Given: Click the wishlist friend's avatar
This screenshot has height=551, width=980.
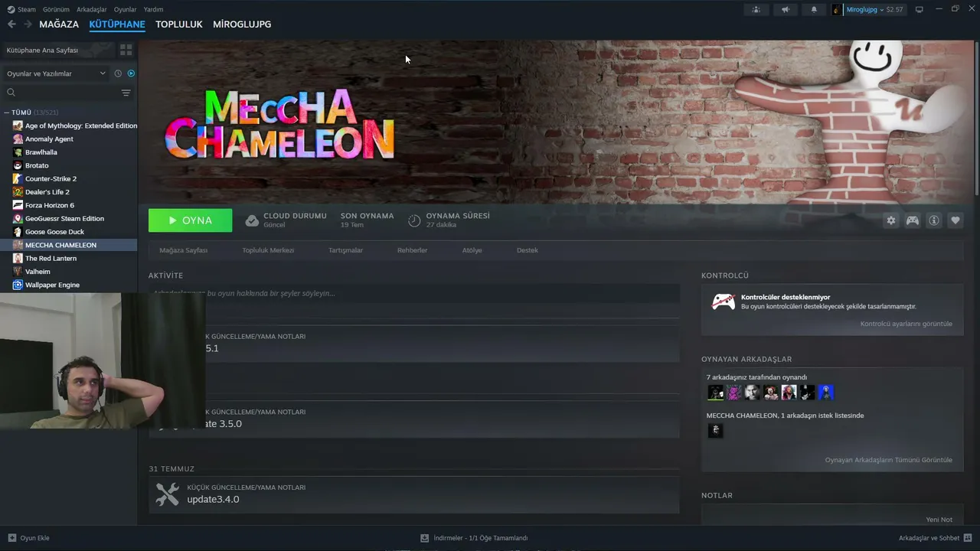Looking at the screenshot, I should [716, 431].
